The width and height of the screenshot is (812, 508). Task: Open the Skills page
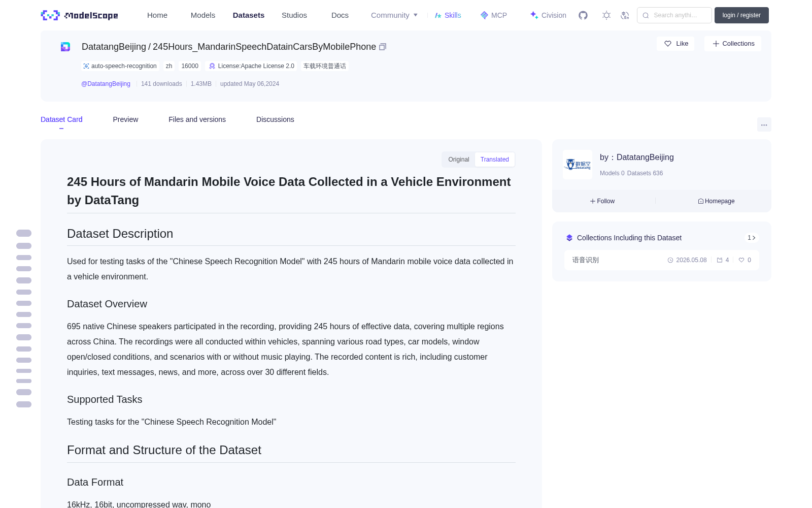[x=448, y=15]
